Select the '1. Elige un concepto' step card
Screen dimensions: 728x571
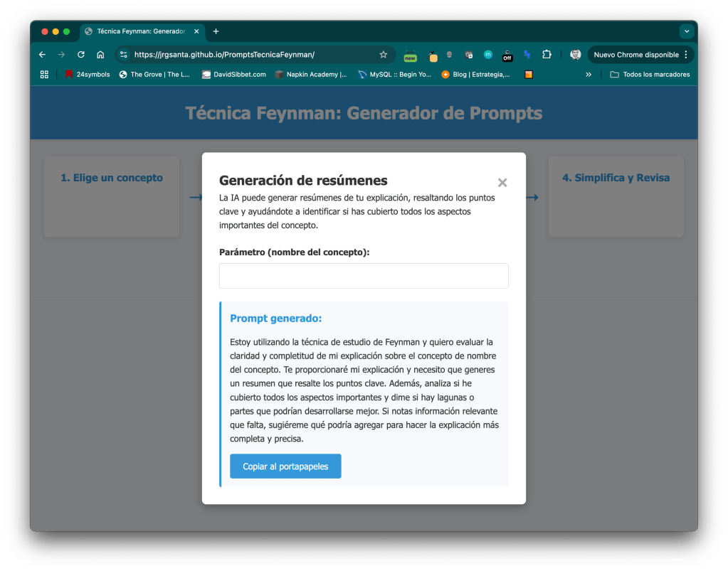(x=111, y=197)
